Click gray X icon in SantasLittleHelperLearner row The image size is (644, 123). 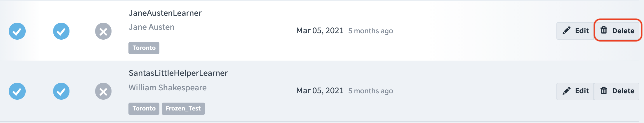tap(103, 91)
